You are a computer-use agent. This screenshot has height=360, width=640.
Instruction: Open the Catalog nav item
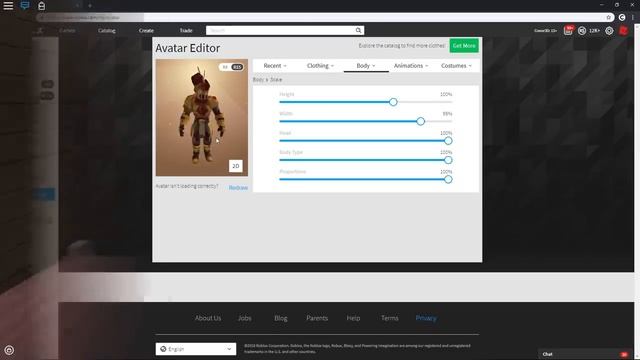click(x=107, y=31)
